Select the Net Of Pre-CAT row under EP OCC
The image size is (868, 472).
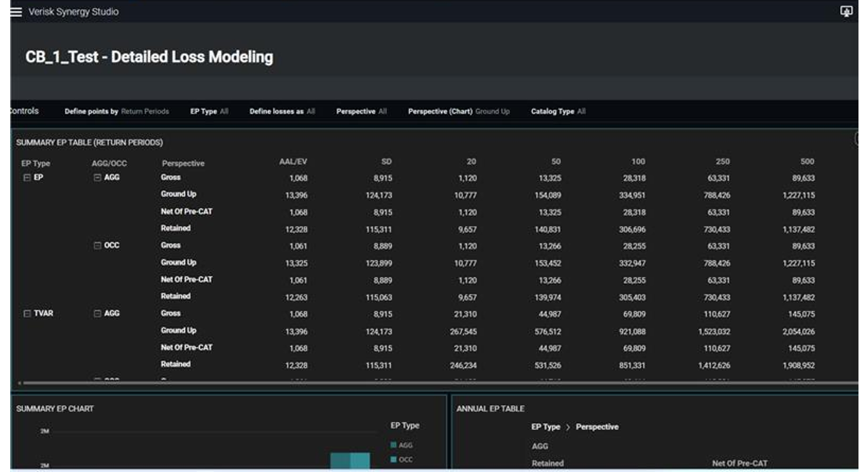point(186,280)
